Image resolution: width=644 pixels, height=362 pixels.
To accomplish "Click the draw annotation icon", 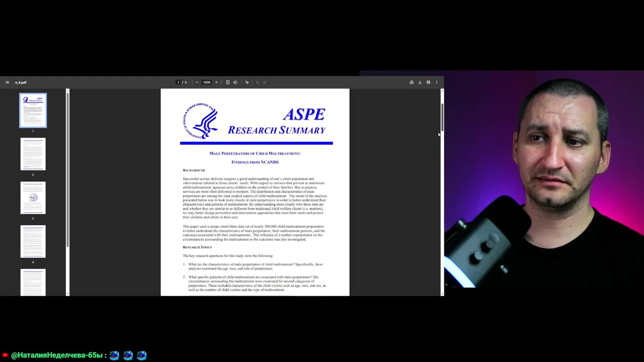I will [x=247, y=82].
